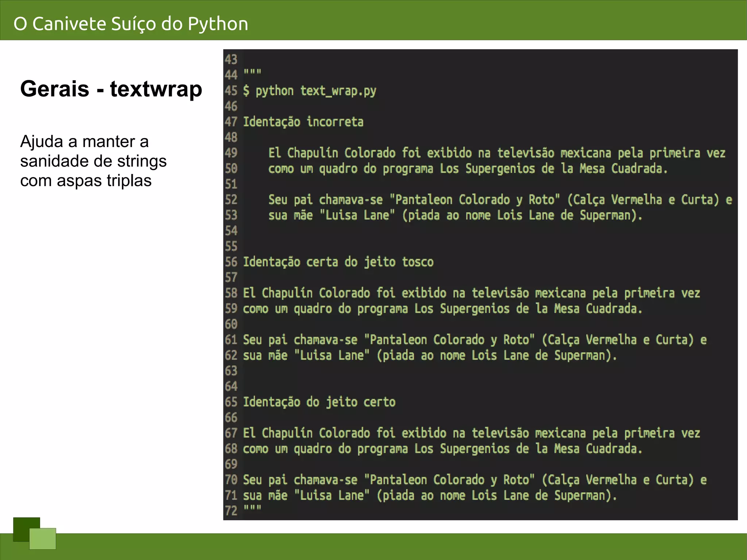Click the code screenshot image
The height and width of the screenshot is (560, 747).
tap(480, 285)
